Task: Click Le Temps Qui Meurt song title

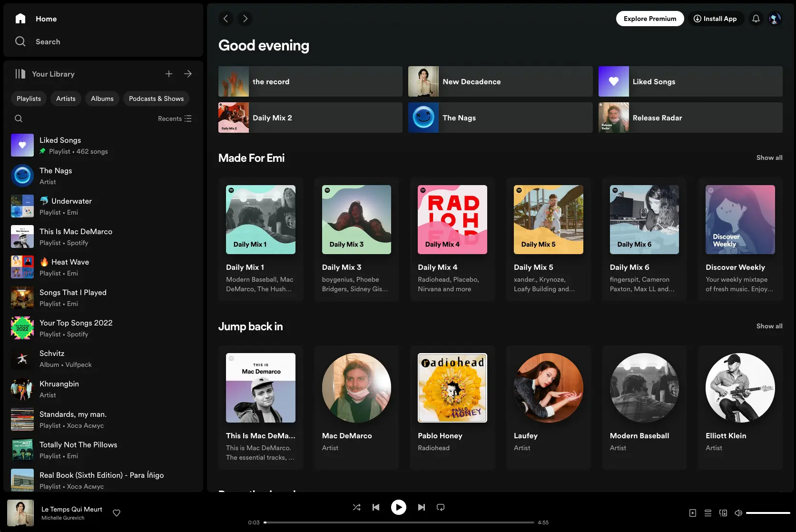Action: click(x=72, y=509)
